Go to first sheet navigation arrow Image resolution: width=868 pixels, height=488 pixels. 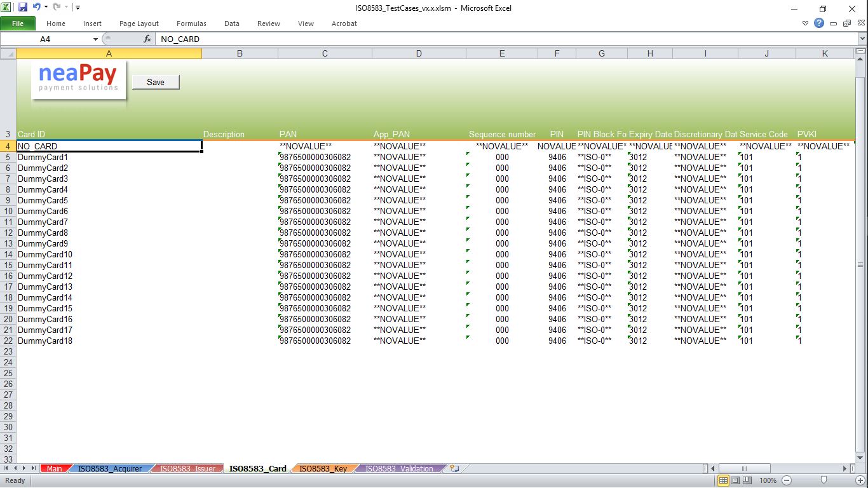(6, 469)
